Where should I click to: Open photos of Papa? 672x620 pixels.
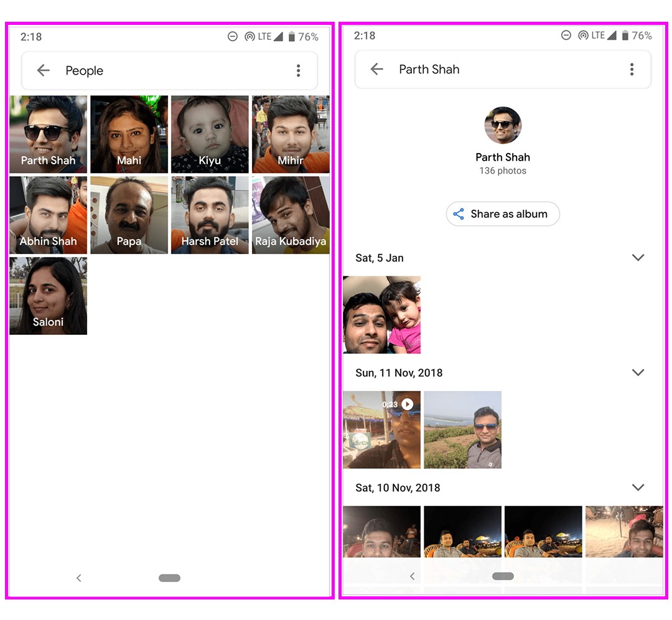[x=129, y=215]
